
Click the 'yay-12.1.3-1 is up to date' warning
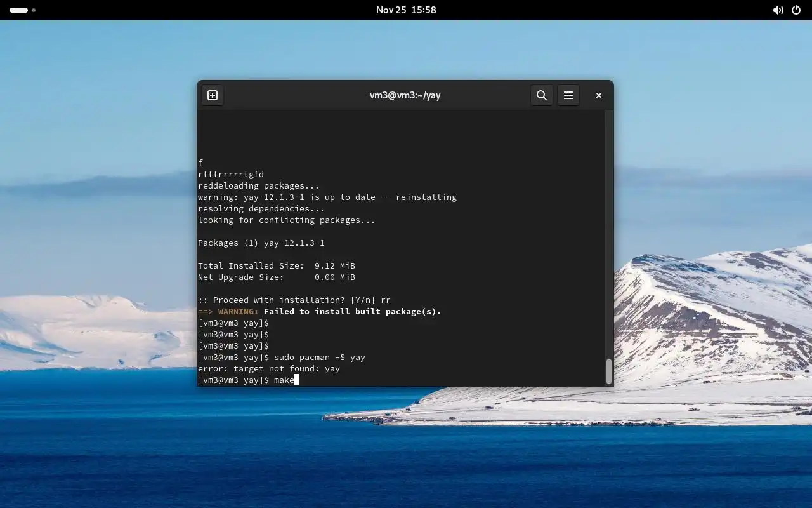pos(327,197)
